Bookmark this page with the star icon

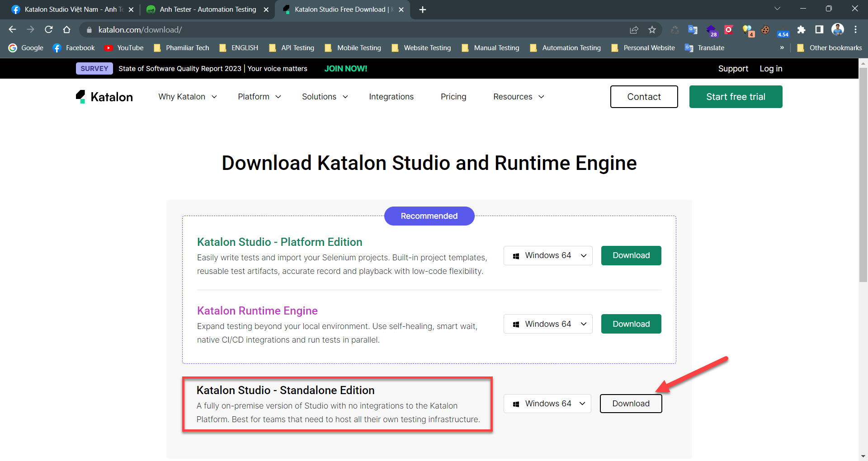[x=652, y=30]
